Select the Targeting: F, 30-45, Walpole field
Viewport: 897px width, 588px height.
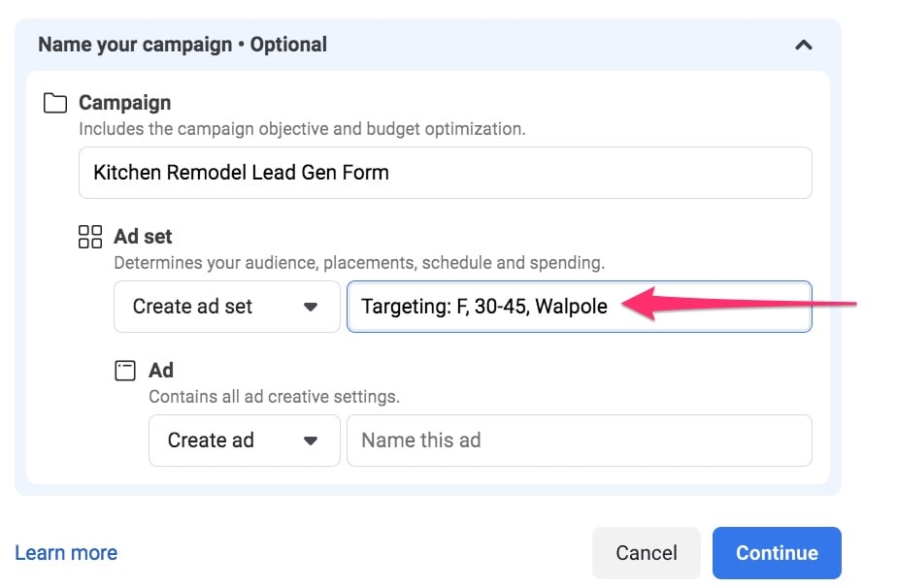579,306
